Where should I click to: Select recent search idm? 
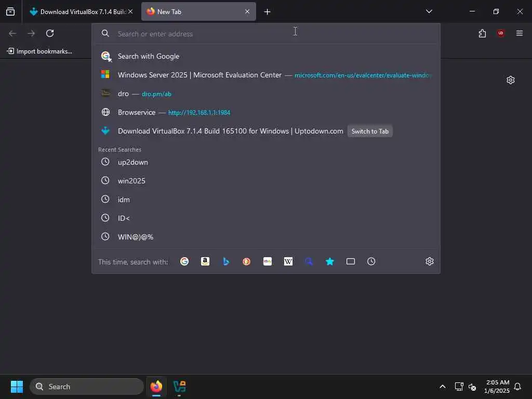(x=266, y=199)
